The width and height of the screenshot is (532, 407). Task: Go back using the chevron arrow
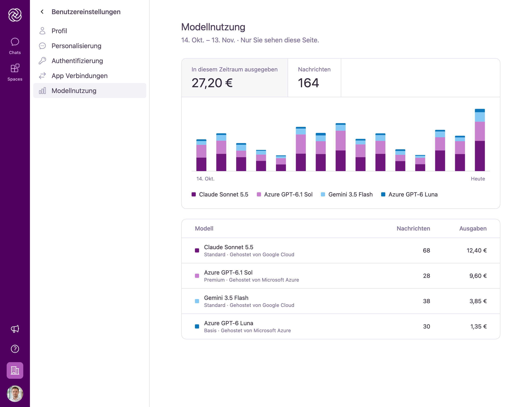42,12
